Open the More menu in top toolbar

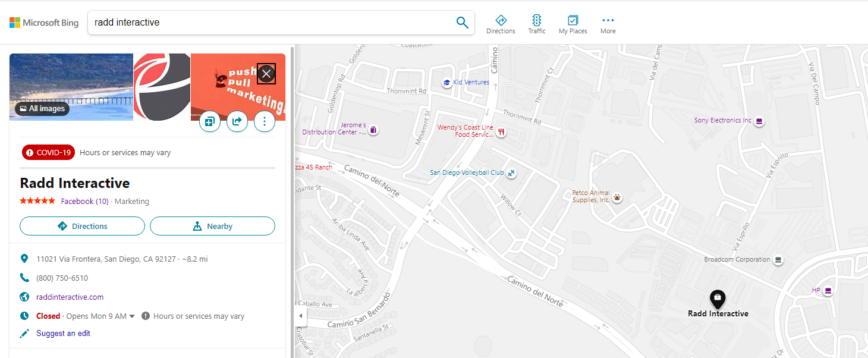(x=608, y=24)
